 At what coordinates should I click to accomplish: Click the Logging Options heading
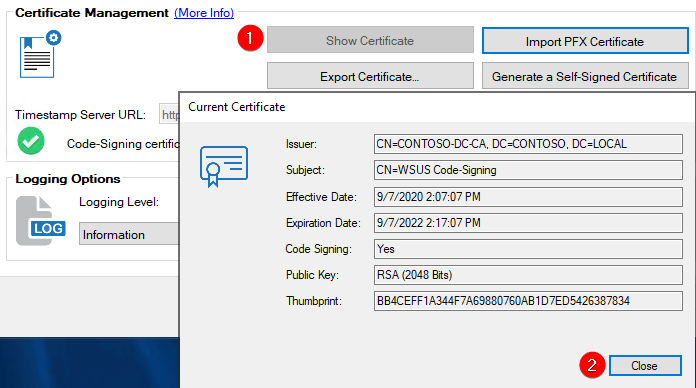coord(68,179)
